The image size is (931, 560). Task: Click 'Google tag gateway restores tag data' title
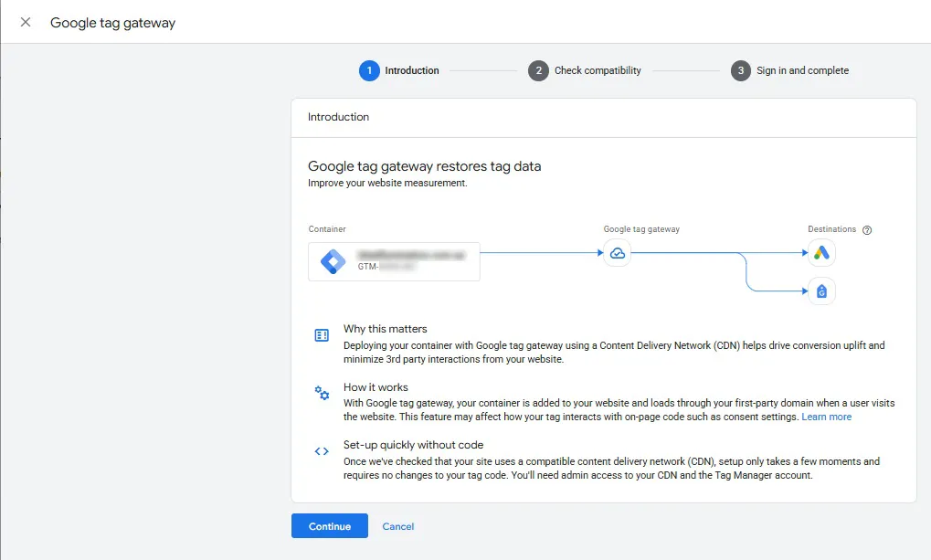(x=425, y=166)
